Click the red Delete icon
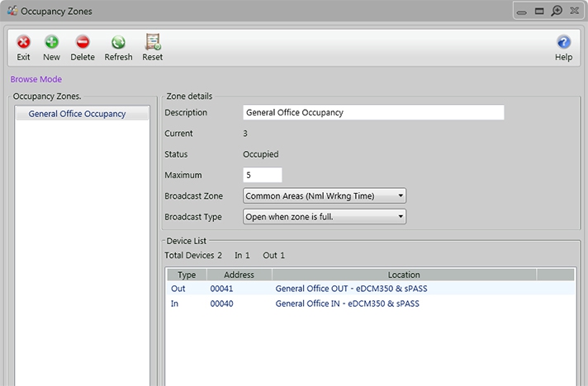The height and width of the screenshot is (386, 588). 83,42
